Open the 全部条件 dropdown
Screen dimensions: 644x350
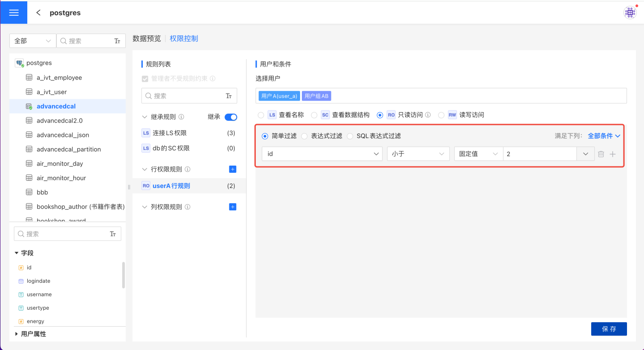tap(604, 136)
